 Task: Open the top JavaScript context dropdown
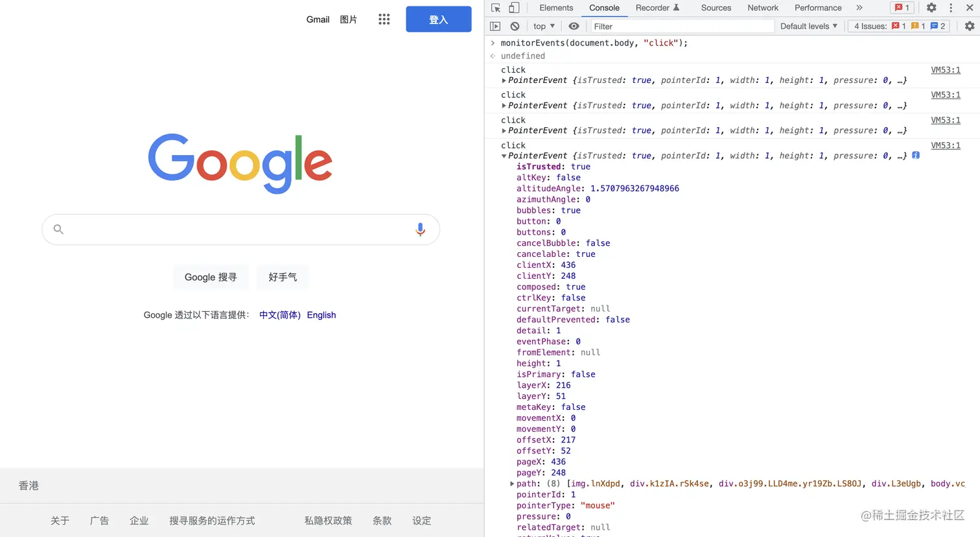coord(544,26)
